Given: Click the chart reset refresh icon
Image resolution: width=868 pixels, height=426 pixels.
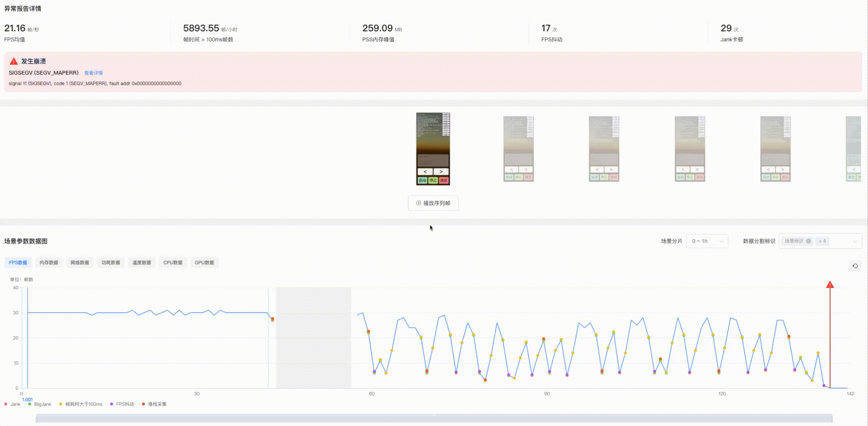Looking at the screenshot, I should (855, 266).
